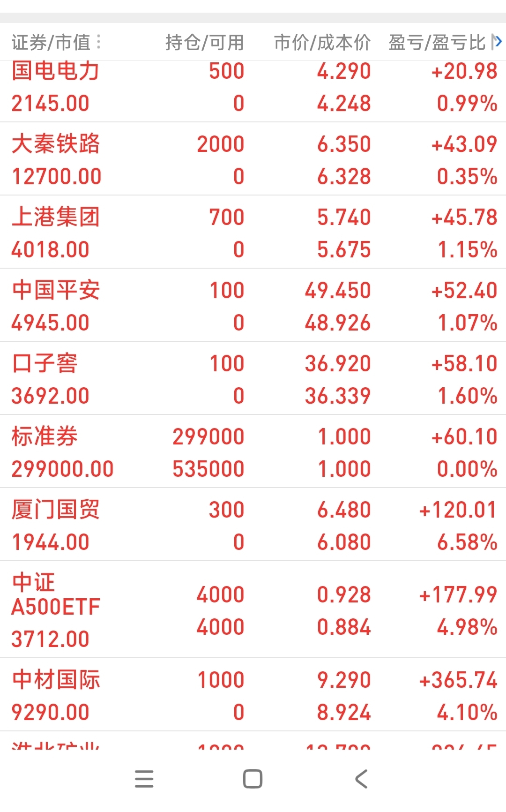Image resolution: width=506 pixels, height=812 pixels.
Task: Sort by the 证券/市值 column header
Action: tap(51, 42)
